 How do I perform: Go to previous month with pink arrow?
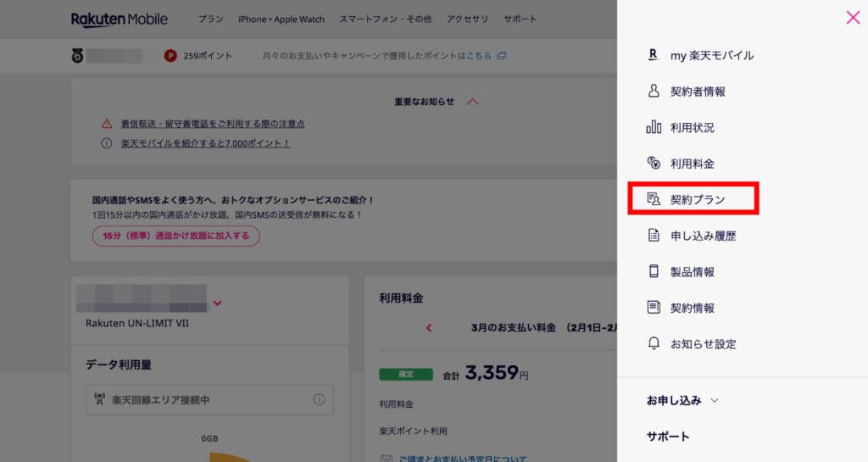click(x=428, y=327)
